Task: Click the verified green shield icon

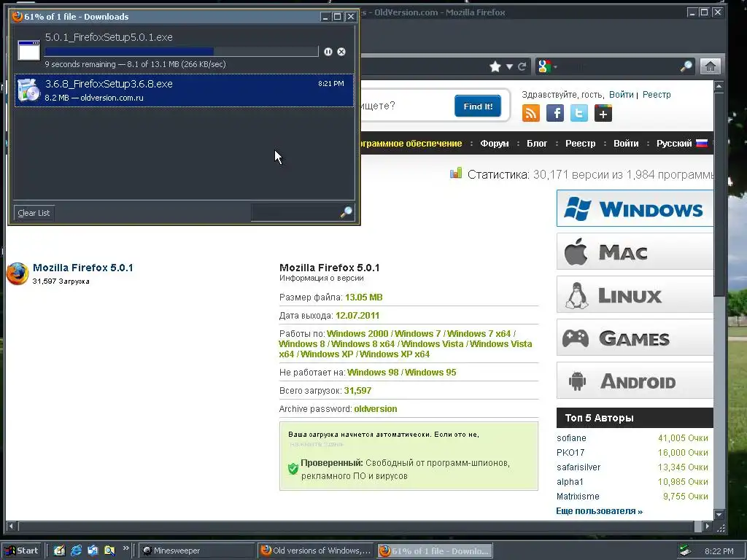Action: click(293, 469)
